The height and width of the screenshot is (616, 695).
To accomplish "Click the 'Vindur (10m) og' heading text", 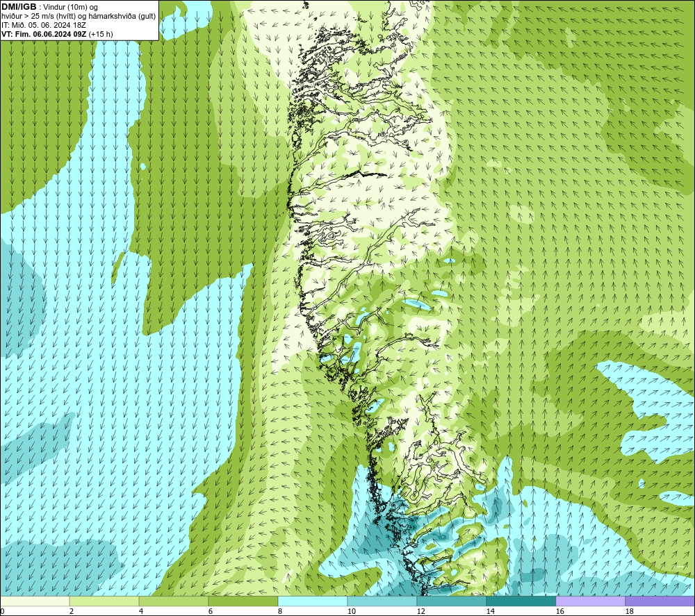I will (71, 8).
